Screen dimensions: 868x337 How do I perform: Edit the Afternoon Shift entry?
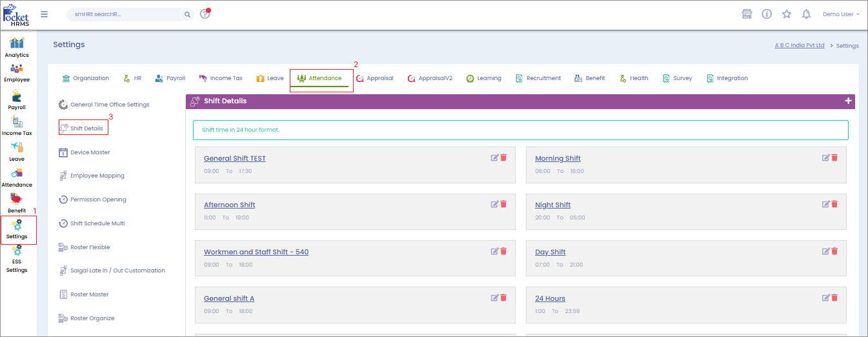click(494, 204)
